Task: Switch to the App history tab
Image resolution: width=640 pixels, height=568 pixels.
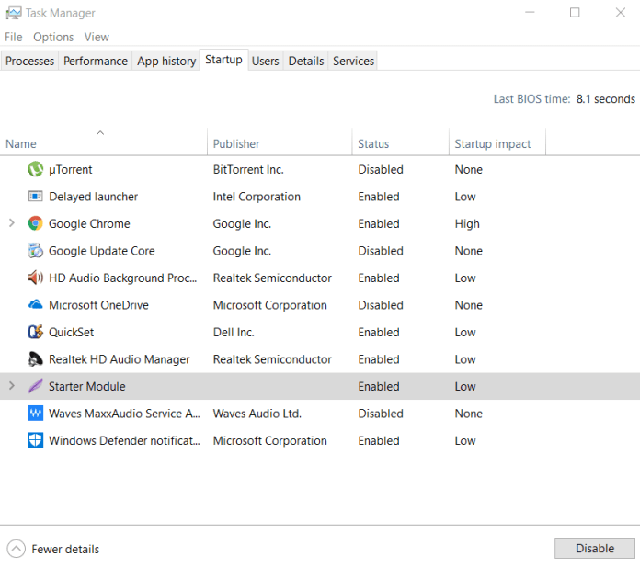Action: tap(166, 61)
